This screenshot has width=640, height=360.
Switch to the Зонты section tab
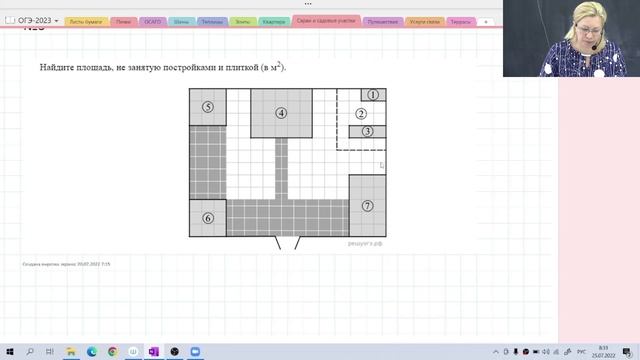(x=243, y=22)
